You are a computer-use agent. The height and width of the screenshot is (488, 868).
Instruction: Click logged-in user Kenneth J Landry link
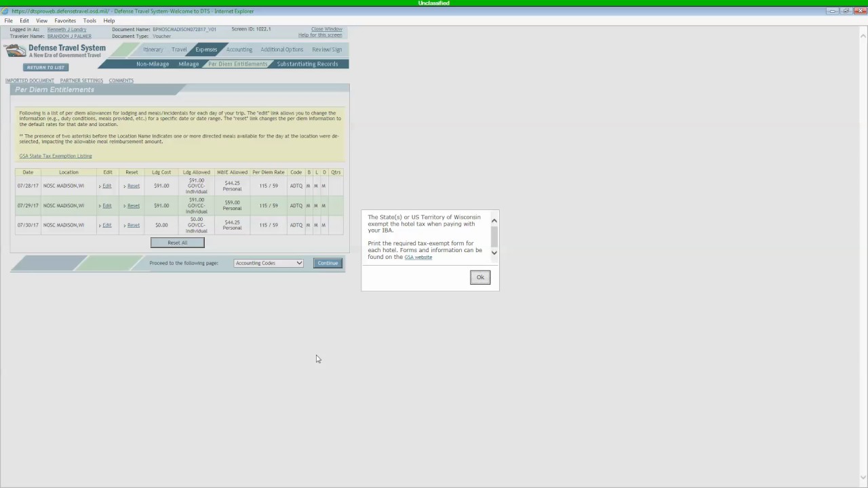click(66, 30)
